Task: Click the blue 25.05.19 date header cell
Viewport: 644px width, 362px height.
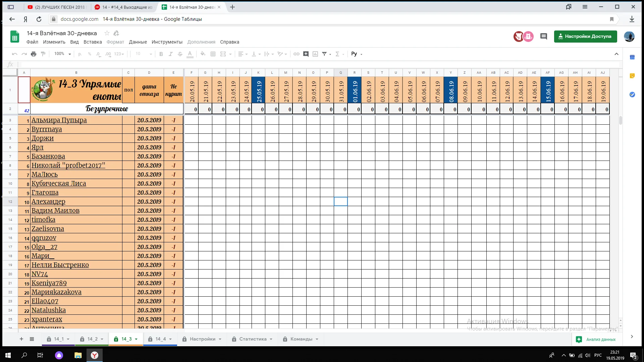Action: tap(259, 90)
